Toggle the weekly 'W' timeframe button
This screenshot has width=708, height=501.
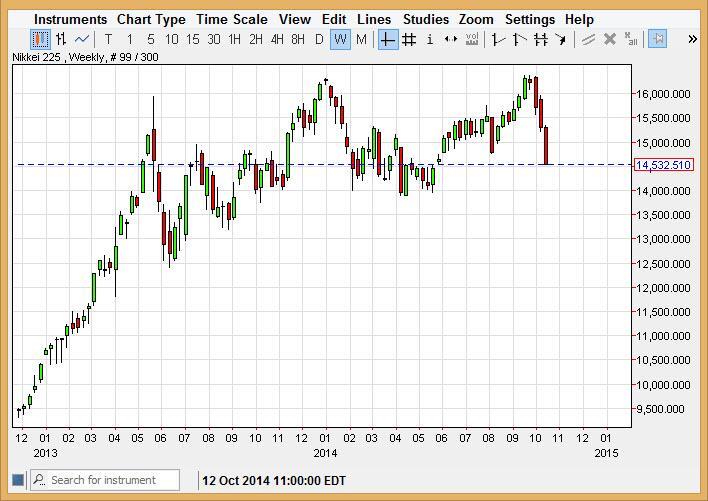pos(340,39)
